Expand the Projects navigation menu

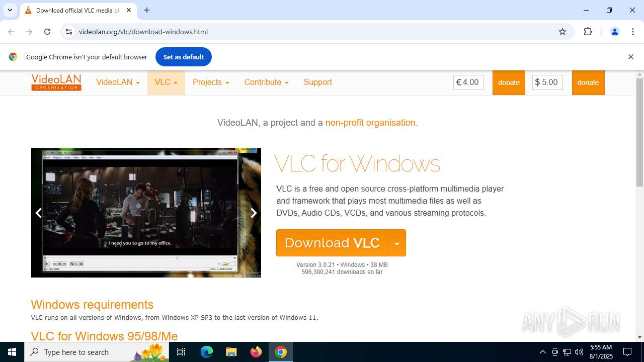click(211, 82)
